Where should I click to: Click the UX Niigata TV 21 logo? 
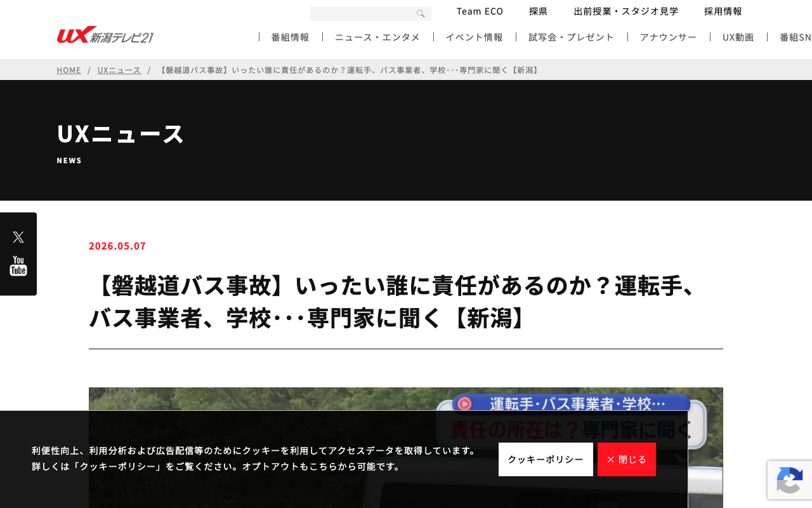coord(105,35)
